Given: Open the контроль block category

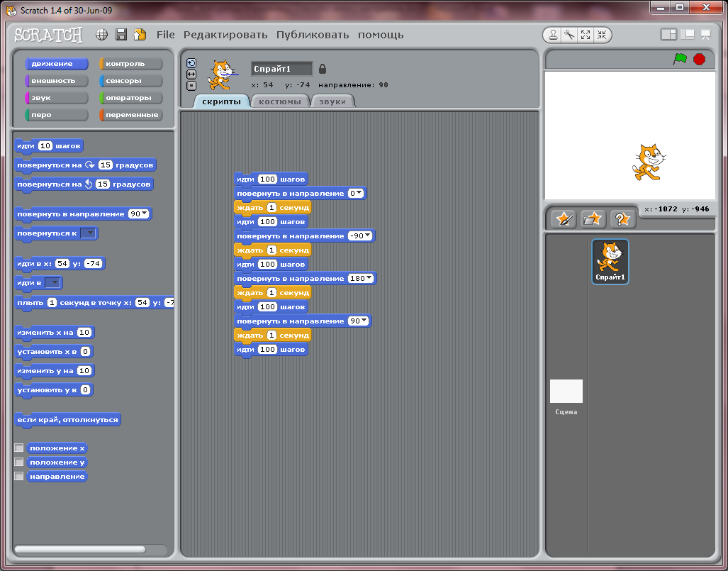Looking at the screenshot, I should pos(131,64).
